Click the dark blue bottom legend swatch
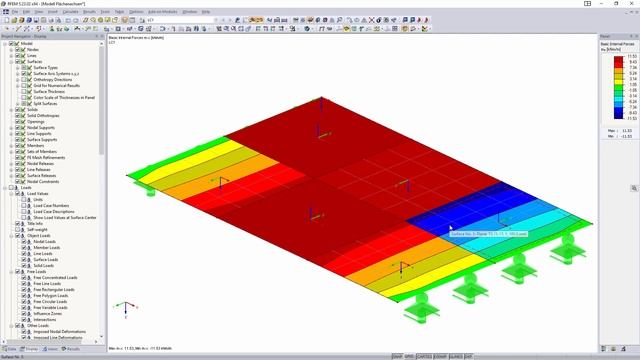Image resolution: width=640 pixels, height=360 pixels. pos(619,116)
